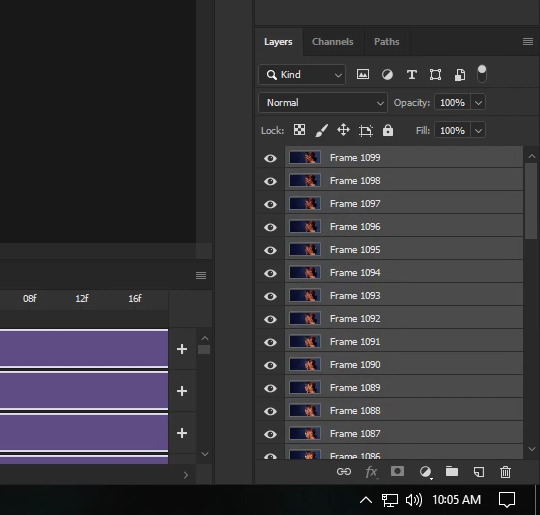Add media to first timeline track
The height and width of the screenshot is (515, 540).
(182, 349)
